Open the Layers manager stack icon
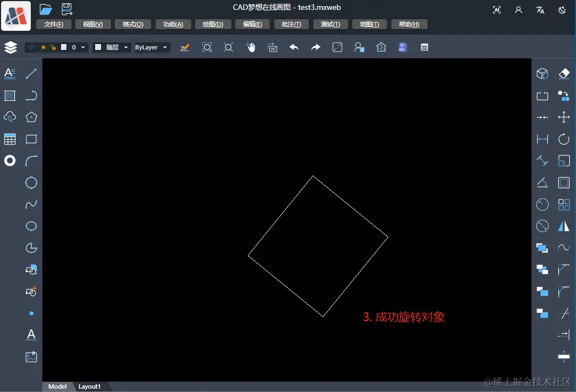Viewport: 576px width, 392px height. tap(10, 47)
